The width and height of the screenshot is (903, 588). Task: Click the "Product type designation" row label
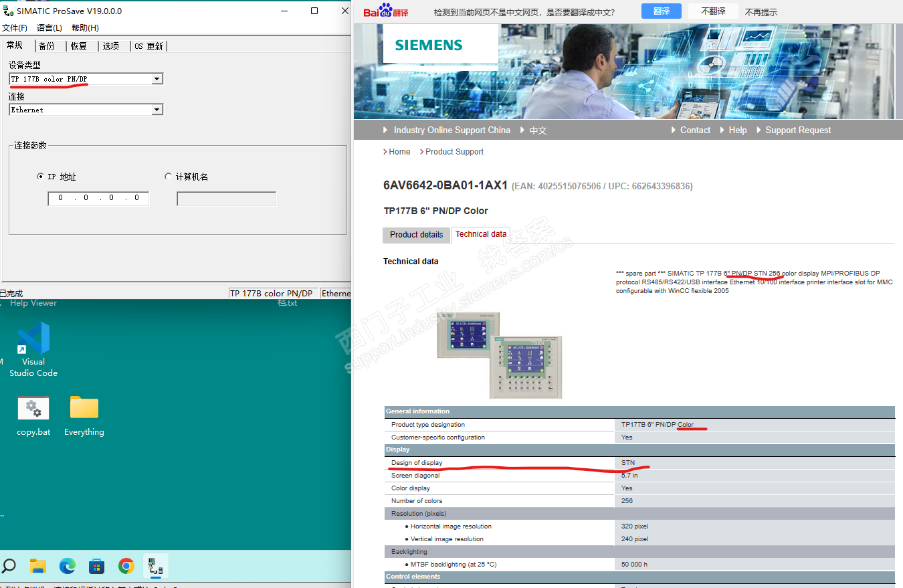point(428,425)
